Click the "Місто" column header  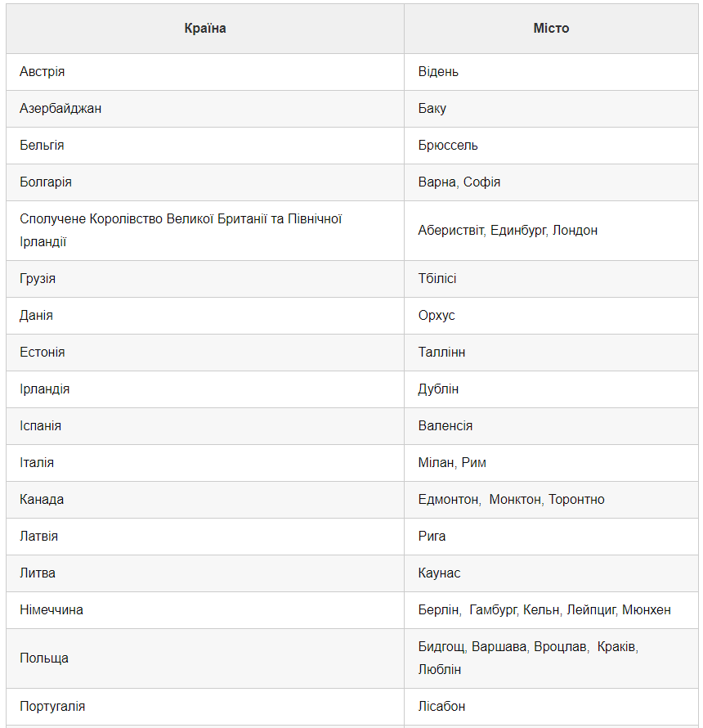551,29
